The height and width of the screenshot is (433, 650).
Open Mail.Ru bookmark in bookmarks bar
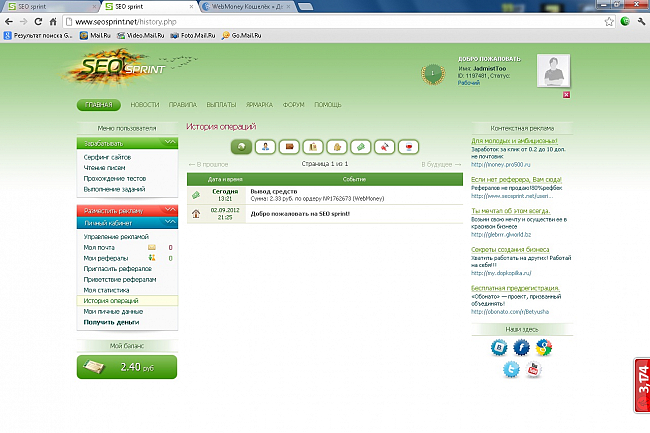coord(95,36)
